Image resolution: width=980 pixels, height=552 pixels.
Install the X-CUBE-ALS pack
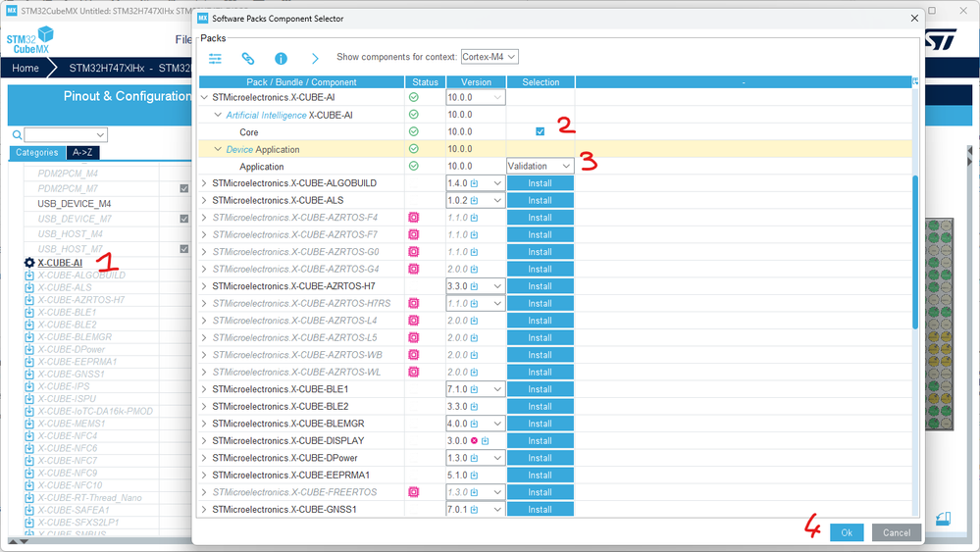[540, 200]
